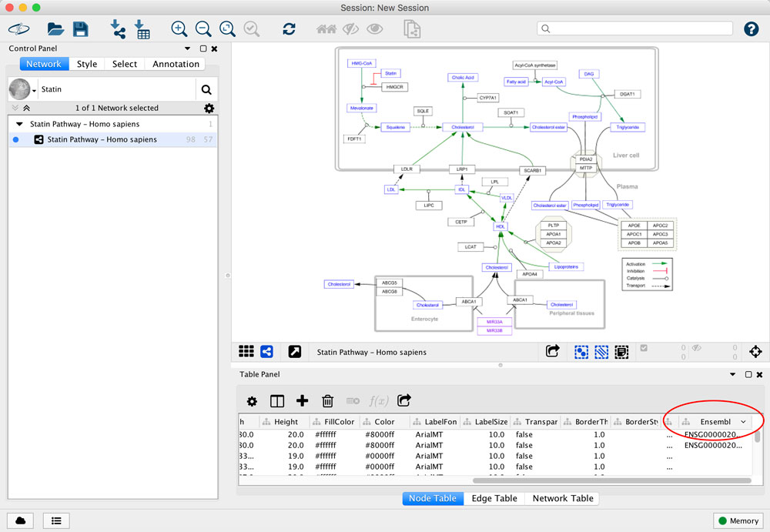This screenshot has width=770, height=532.
Task: Click the top toolbar search field
Action: point(633,28)
